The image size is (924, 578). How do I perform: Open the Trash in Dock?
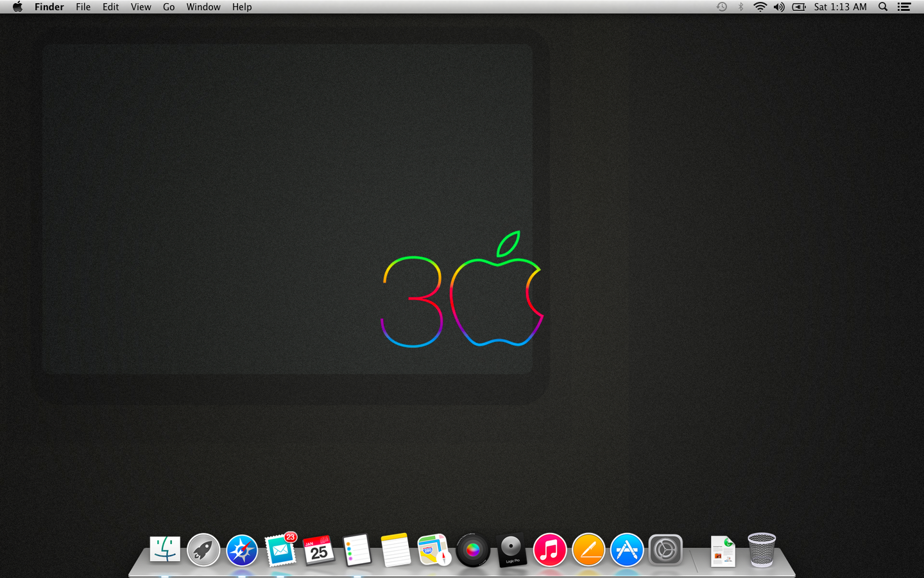(762, 550)
